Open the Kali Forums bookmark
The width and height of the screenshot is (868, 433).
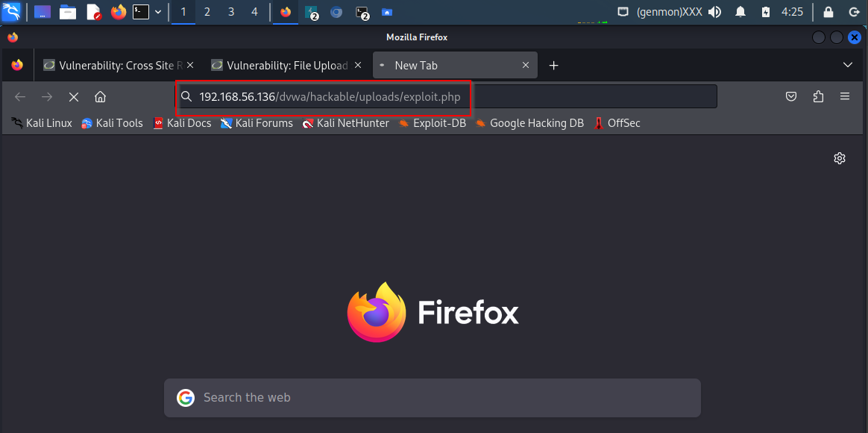257,123
